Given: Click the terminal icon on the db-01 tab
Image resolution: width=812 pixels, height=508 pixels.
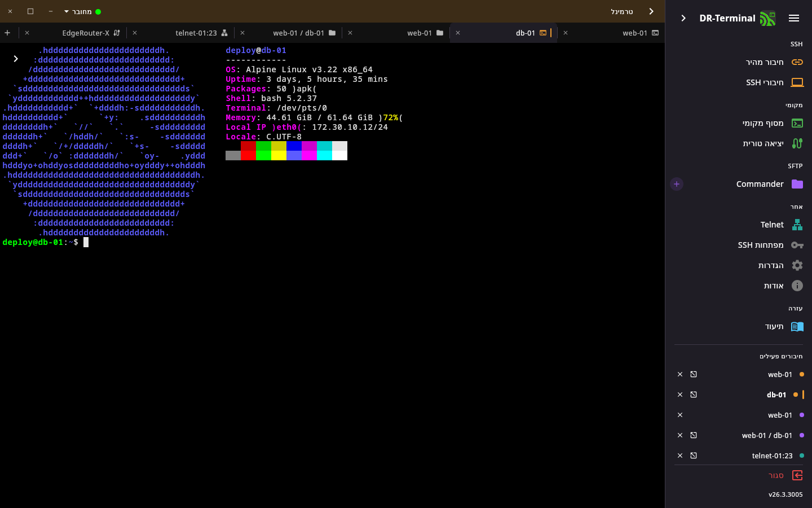Looking at the screenshot, I should (x=543, y=33).
